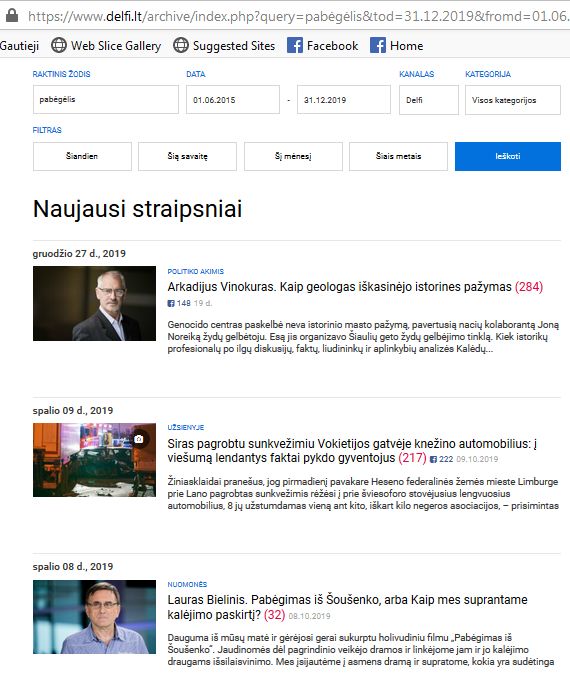This screenshot has width=570, height=682.
Task: Select the Šiandien filter
Action: pyautogui.click(x=82, y=156)
